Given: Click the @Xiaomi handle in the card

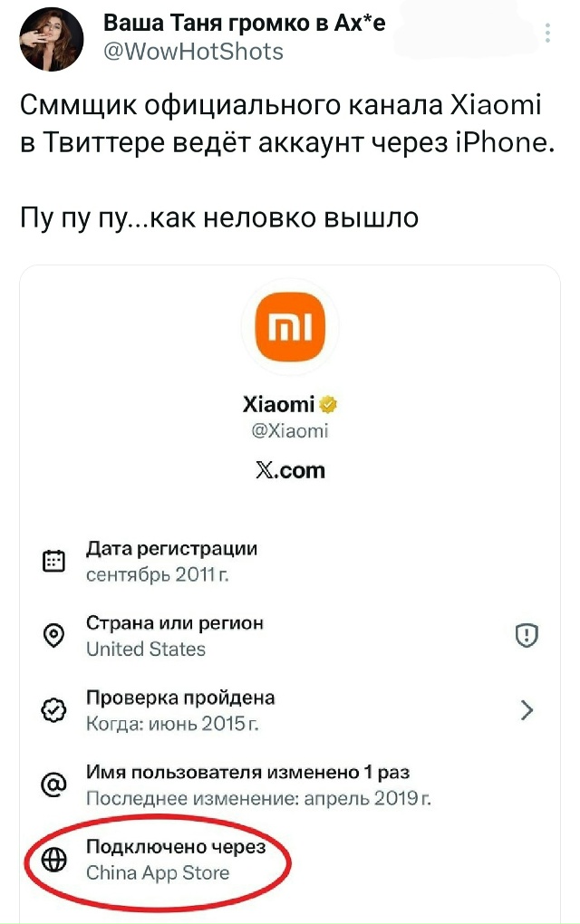Looking at the screenshot, I should (x=290, y=431).
